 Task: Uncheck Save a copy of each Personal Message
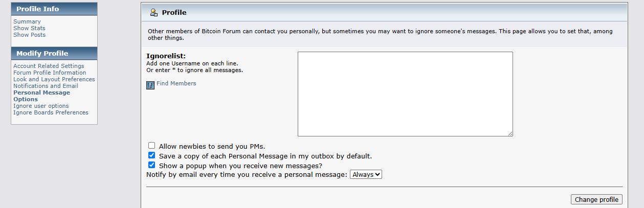[x=151, y=155]
